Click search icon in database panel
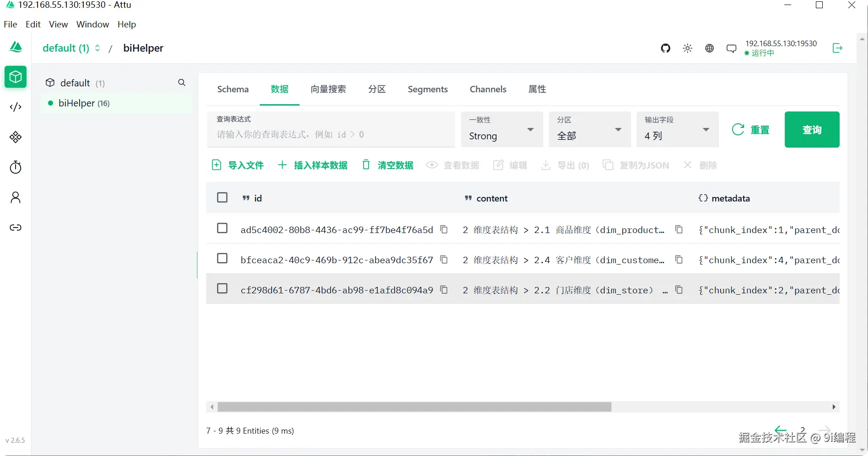868x456 pixels. tap(182, 83)
